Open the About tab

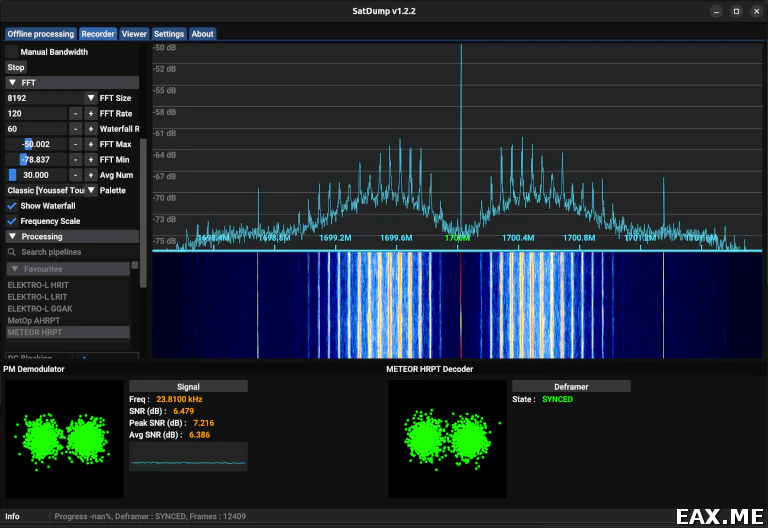202,34
